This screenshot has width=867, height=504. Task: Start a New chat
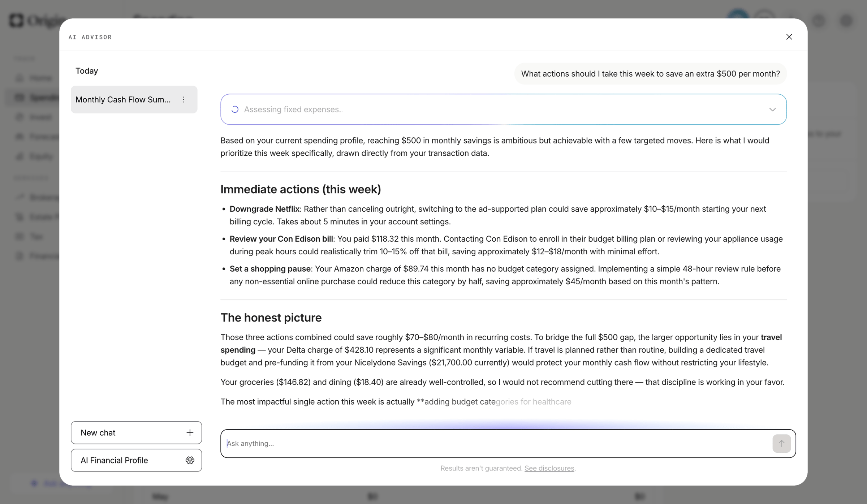pyautogui.click(x=136, y=432)
